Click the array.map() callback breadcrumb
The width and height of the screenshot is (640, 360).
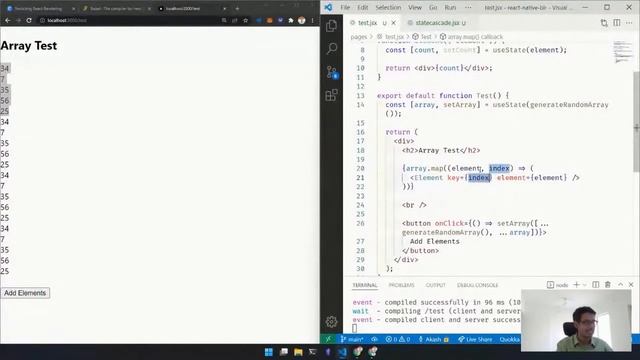475,37
